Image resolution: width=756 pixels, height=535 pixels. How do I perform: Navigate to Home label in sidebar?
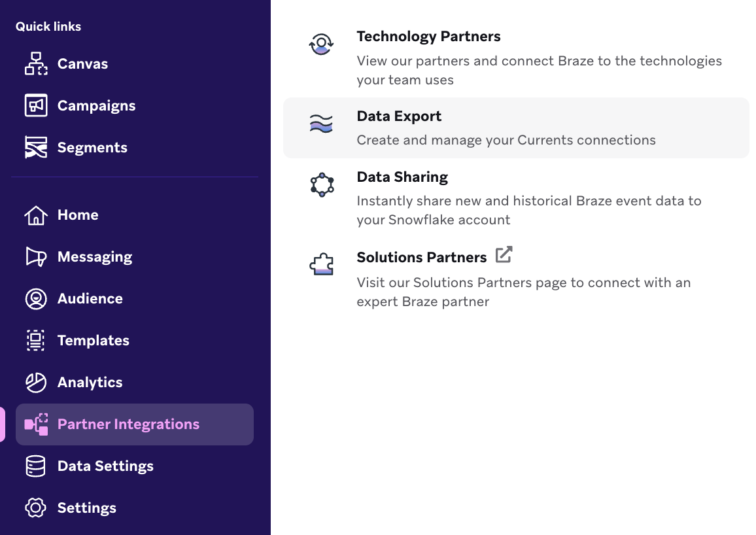(x=78, y=215)
